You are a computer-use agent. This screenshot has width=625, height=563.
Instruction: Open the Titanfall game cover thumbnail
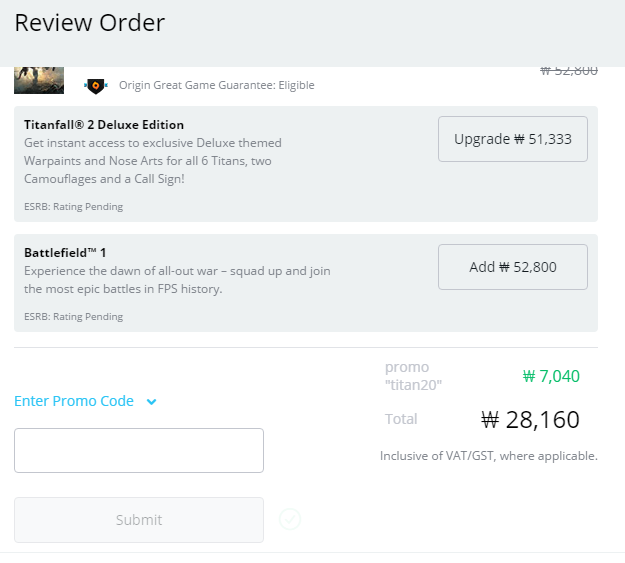pos(39,80)
